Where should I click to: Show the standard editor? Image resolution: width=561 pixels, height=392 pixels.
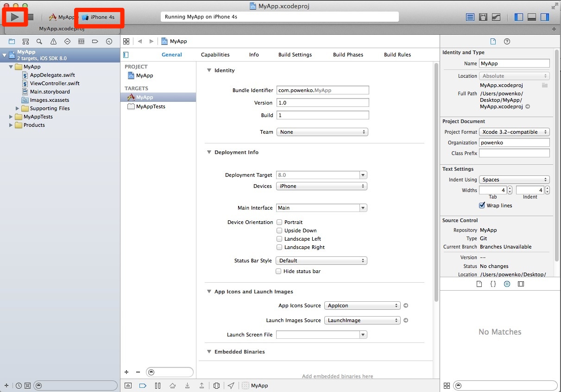[470, 17]
